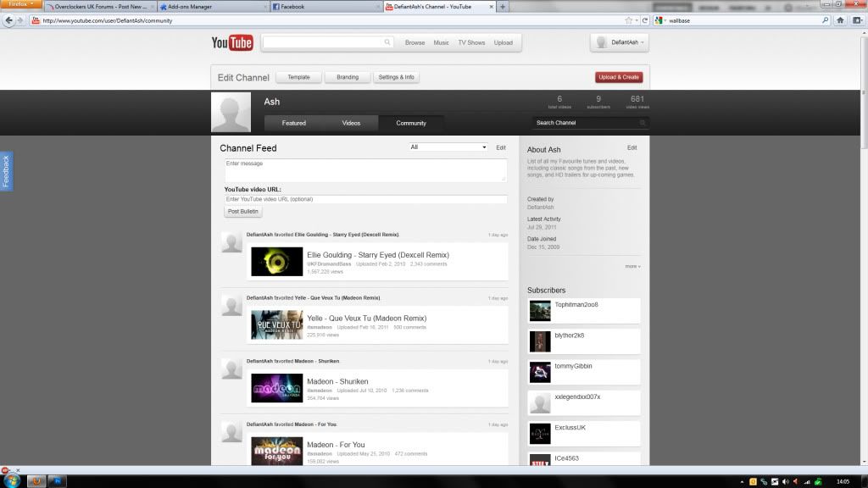Open the orange Firefox menu button

pos(20,6)
